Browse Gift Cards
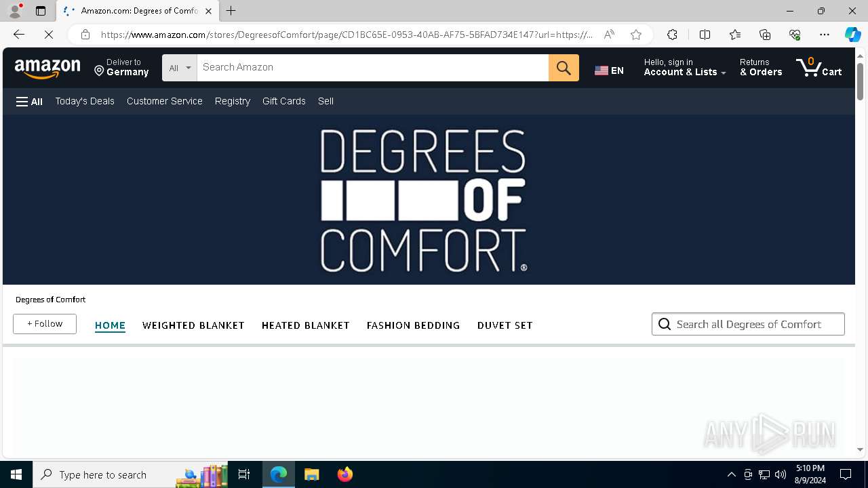Viewport: 868px width, 488px height. [x=284, y=101]
